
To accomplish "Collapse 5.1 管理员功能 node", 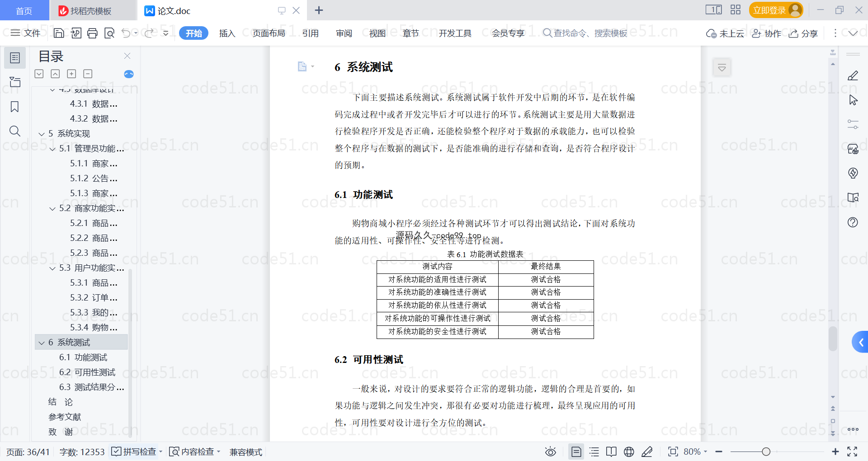I will (52, 149).
